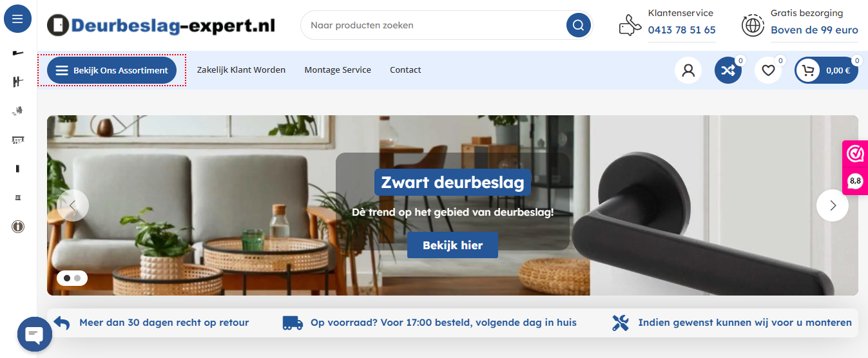
Task: Expand the Bekijk Ons Assortiment menu
Action: point(111,70)
